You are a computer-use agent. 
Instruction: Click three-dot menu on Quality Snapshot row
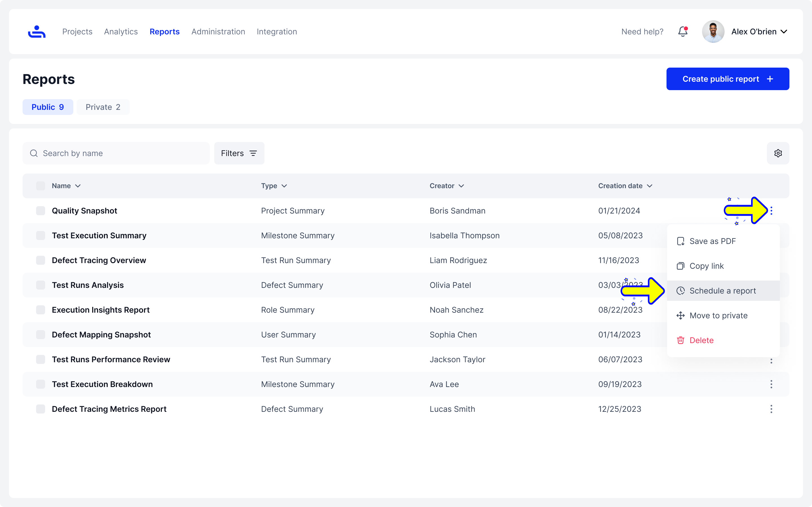coord(771,211)
